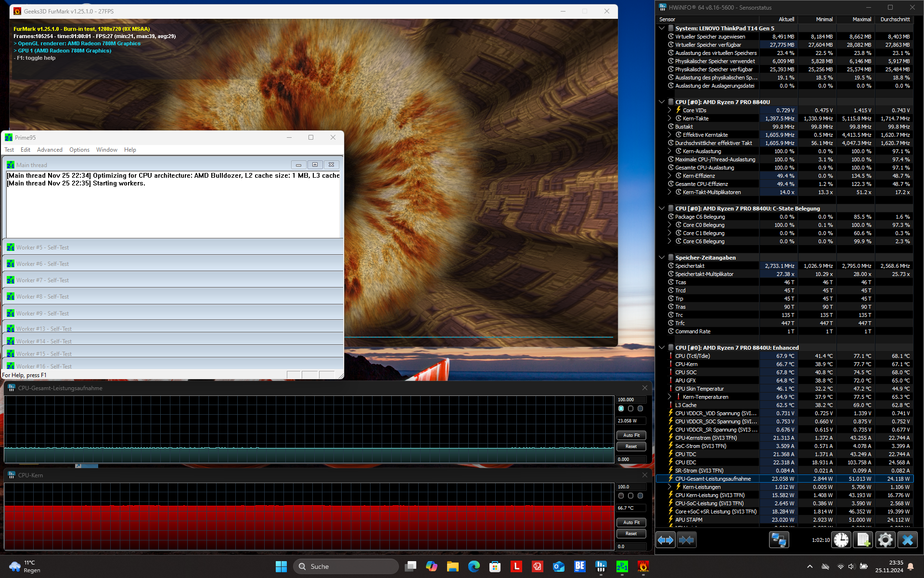The width and height of the screenshot is (924, 578).
Task: Click Reset in CPU-Gesamt-Leistungsaufnahme graph
Action: pyautogui.click(x=631, y=447)
